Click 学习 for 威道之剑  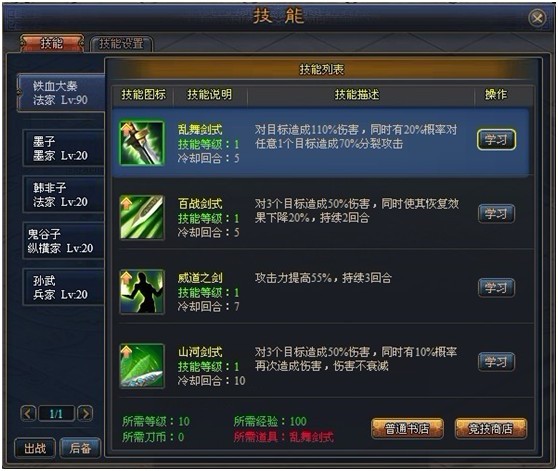point(496,288)
